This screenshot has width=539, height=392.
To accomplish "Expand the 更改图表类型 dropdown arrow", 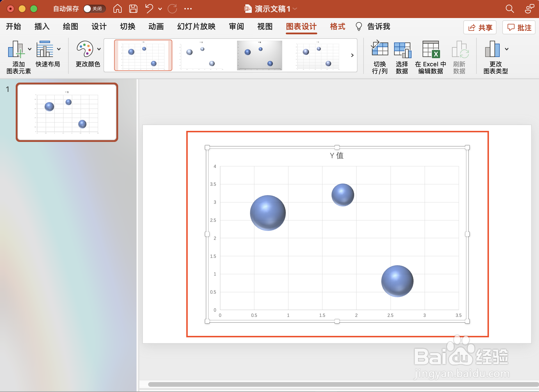I will click(507, 49).
